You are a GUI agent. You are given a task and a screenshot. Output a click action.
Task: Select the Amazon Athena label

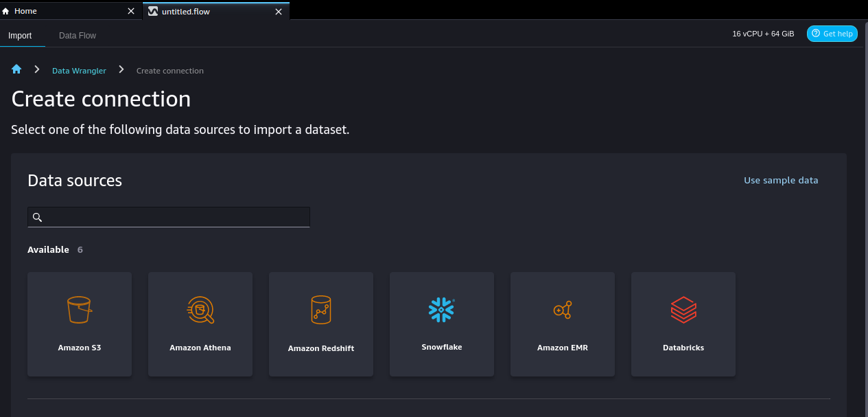pos(200,348)
